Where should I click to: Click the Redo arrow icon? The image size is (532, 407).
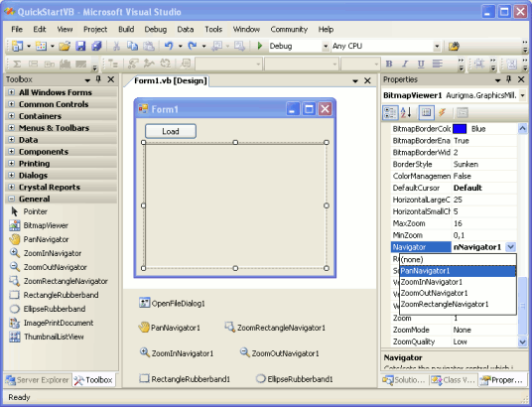point(193,46)
